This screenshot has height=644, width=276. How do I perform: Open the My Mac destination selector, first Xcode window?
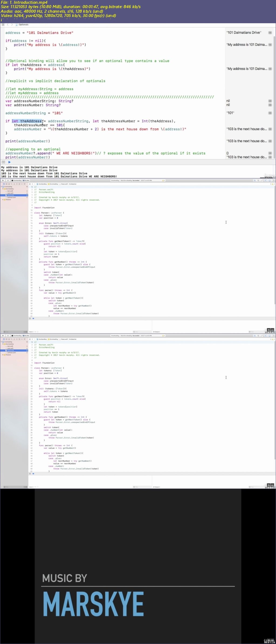26,180
